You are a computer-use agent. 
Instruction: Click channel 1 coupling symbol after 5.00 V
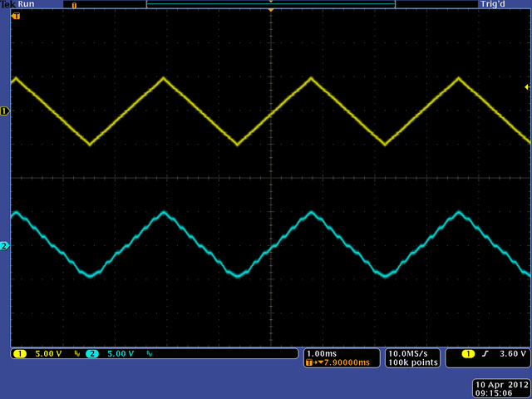tap(77, 354)
